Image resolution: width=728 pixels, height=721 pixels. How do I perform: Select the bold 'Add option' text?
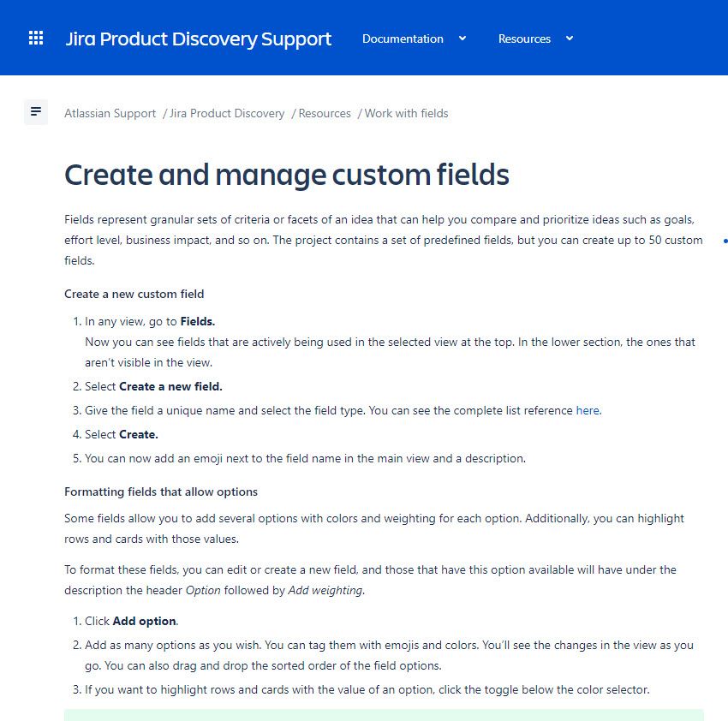(x=145, y=621)
